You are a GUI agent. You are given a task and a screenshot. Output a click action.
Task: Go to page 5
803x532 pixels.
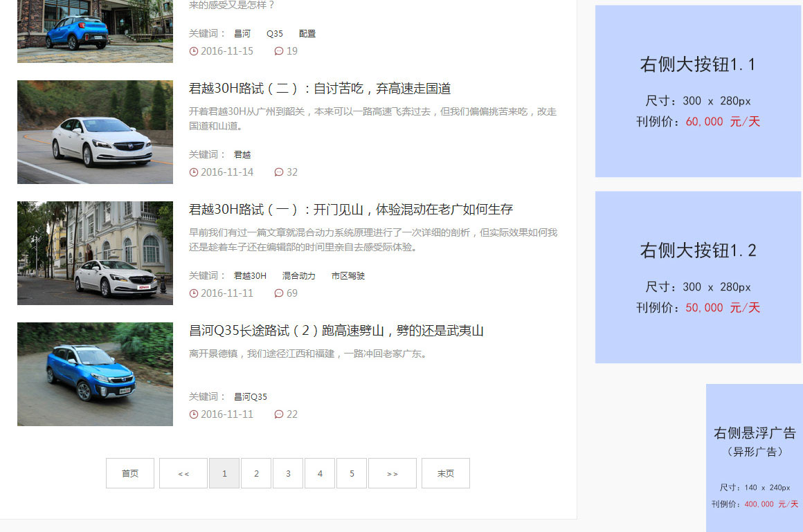point(352,474)
